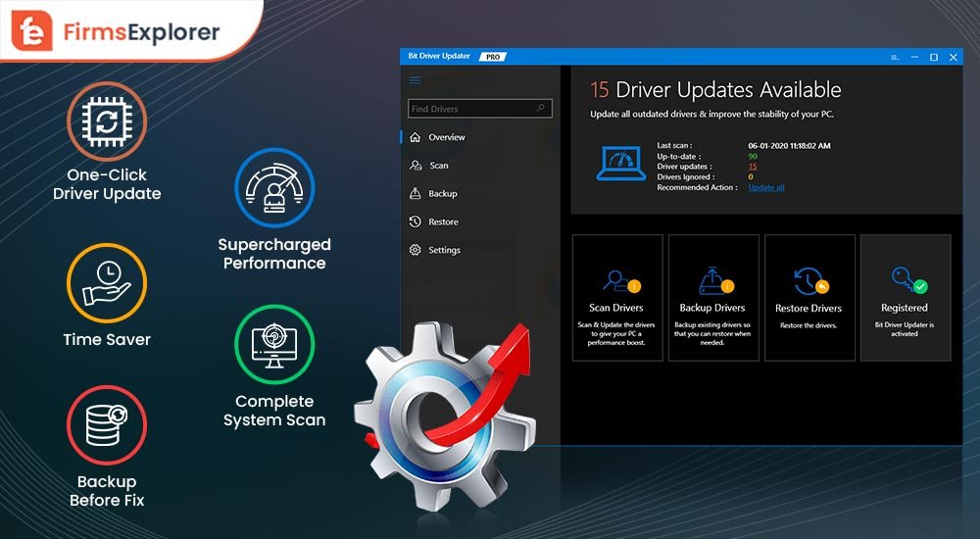
Task: Click the Backup sidebar icon
Action: [415, 193]
